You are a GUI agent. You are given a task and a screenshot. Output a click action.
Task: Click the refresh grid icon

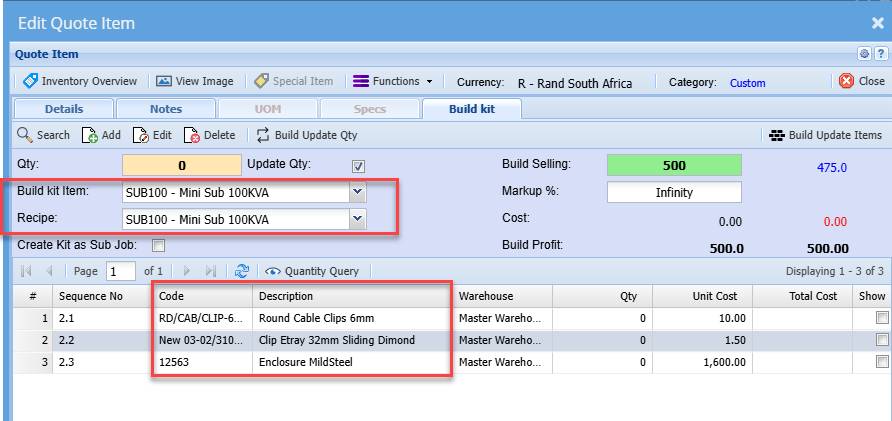point(242,271)
